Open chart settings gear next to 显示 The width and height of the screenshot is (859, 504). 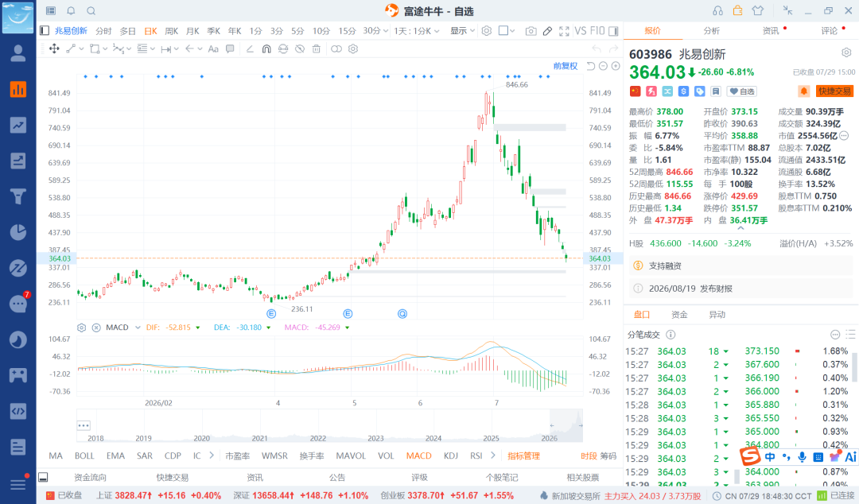click(x=487, y=31)
